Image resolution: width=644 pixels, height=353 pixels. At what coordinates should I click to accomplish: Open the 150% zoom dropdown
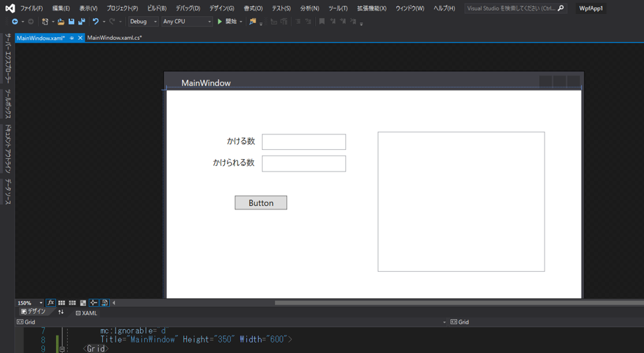[x=41, y=303]
